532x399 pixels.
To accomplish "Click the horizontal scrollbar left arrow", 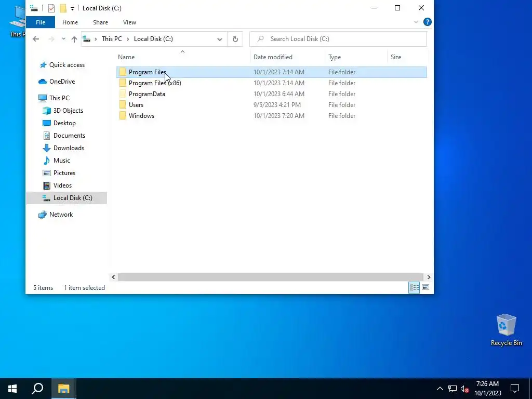I will 113,277.
